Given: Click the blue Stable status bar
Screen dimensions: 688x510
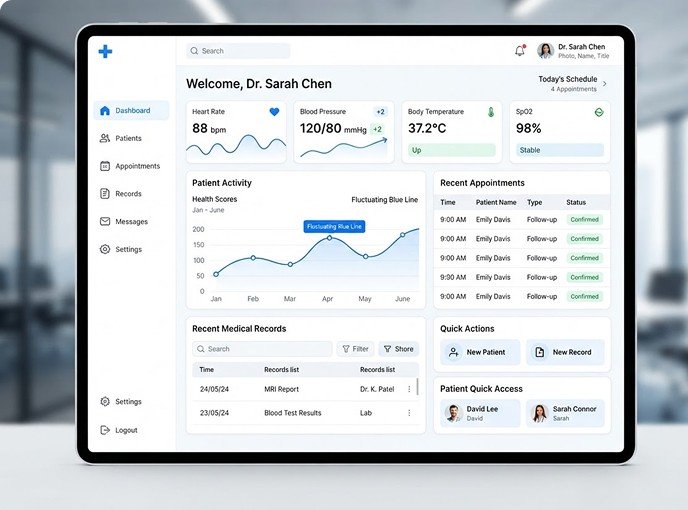Looking at the screenshot, I should click(x=559, y=150).
